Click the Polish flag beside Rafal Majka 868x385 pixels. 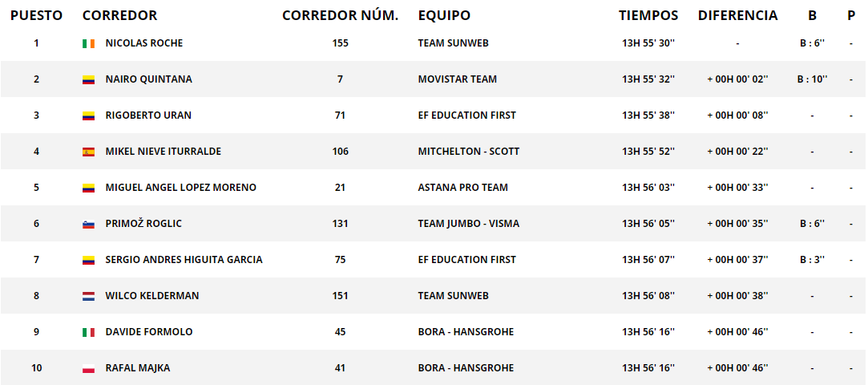click(89, 368)
